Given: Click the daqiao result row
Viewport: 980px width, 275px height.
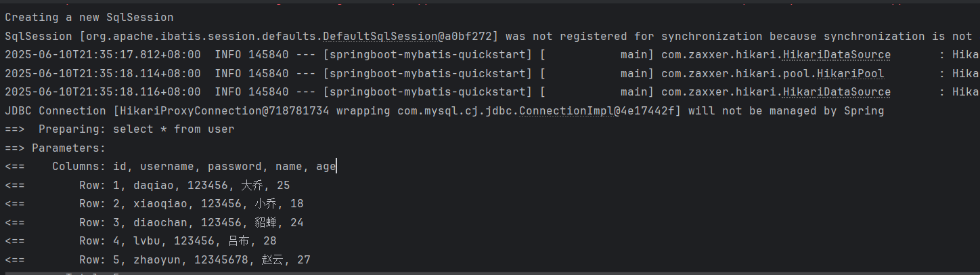Looking at the screenshot, I should click(x=148, y=185).
